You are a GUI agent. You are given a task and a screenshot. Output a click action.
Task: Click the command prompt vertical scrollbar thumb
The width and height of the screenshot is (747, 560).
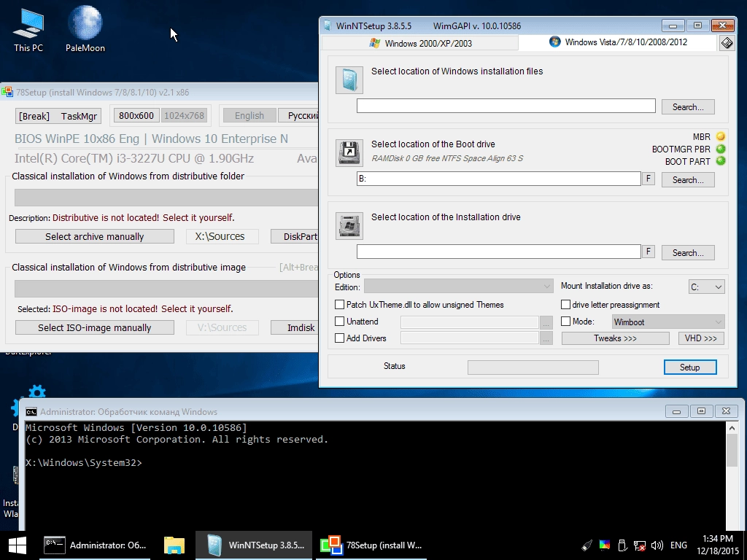coord(732,450)
